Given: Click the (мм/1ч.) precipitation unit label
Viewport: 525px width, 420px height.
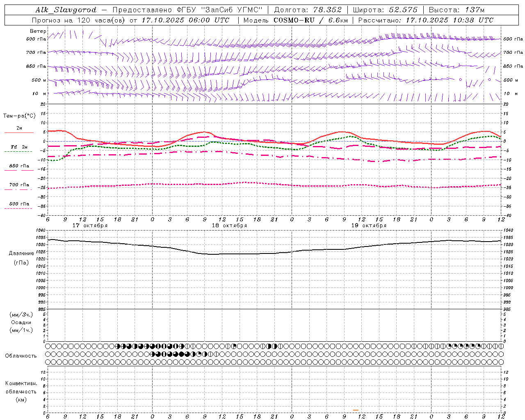Looking at the screenshot, I should pos(21,330).
